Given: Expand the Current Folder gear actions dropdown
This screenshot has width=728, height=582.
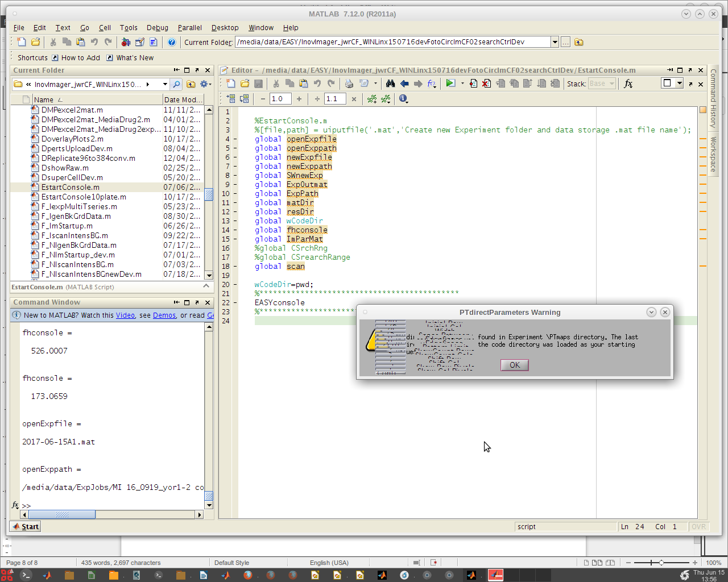Looking at the screenshot, I should click(205, 84).
